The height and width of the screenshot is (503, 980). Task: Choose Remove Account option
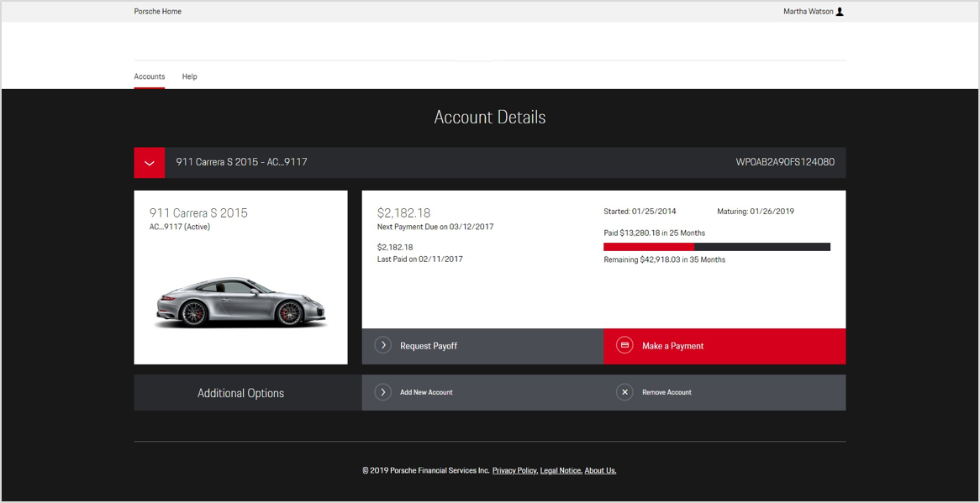tap(667, 392)
